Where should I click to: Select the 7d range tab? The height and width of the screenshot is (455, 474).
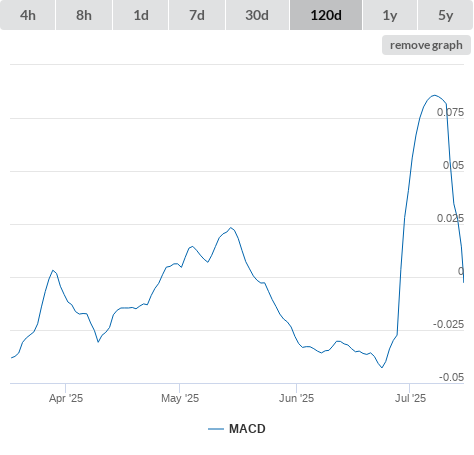click(x=197, y=15)
